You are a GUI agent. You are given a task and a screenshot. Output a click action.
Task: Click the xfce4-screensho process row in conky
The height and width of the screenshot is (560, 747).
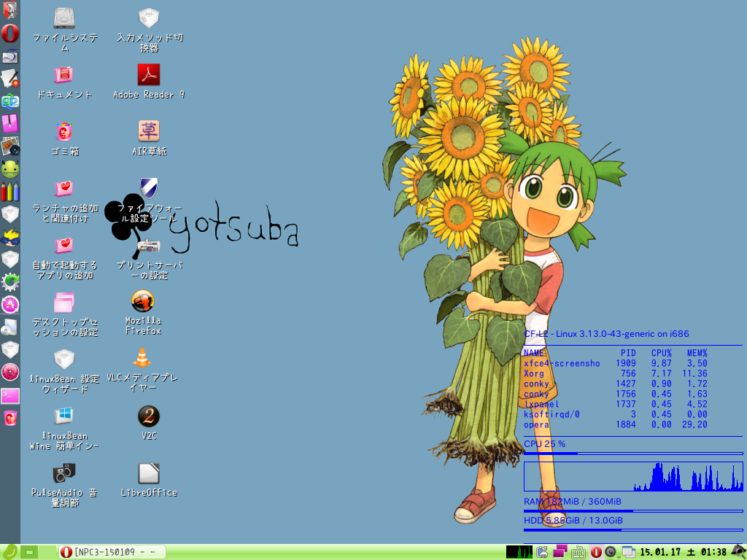[616, 363]
